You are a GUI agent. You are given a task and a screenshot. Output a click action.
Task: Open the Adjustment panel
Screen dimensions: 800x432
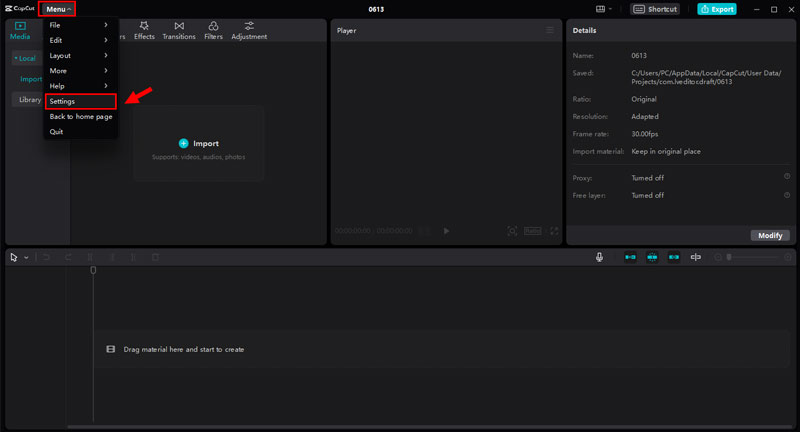249,30
